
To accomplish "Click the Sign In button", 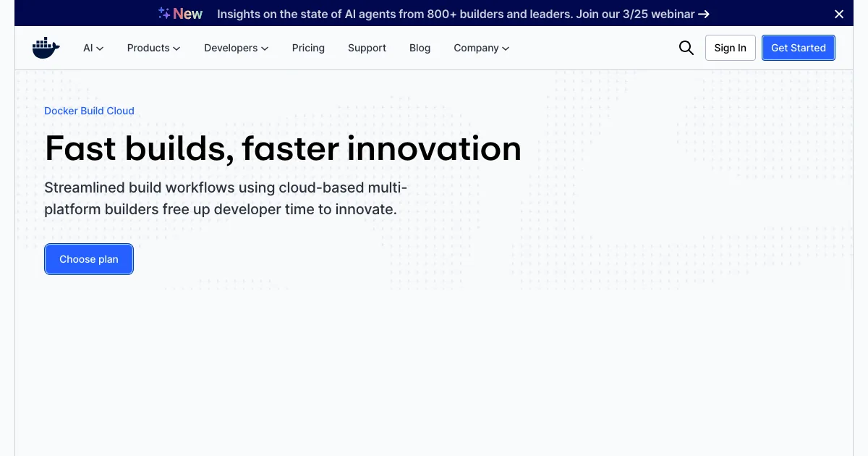I will [730, 48].
